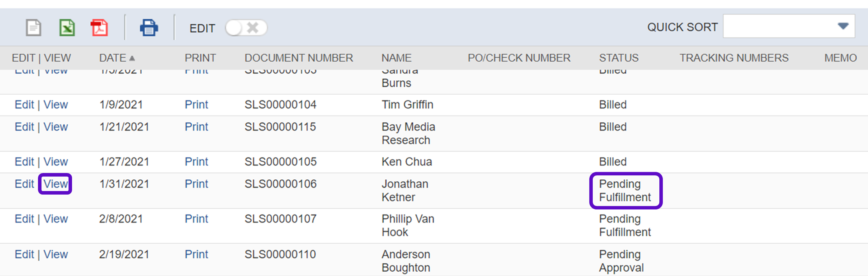Image resolution: width=868 pixels, height=276 pixels.
Task: Click the date sort ascending arrow
Action: pos(132,58)
